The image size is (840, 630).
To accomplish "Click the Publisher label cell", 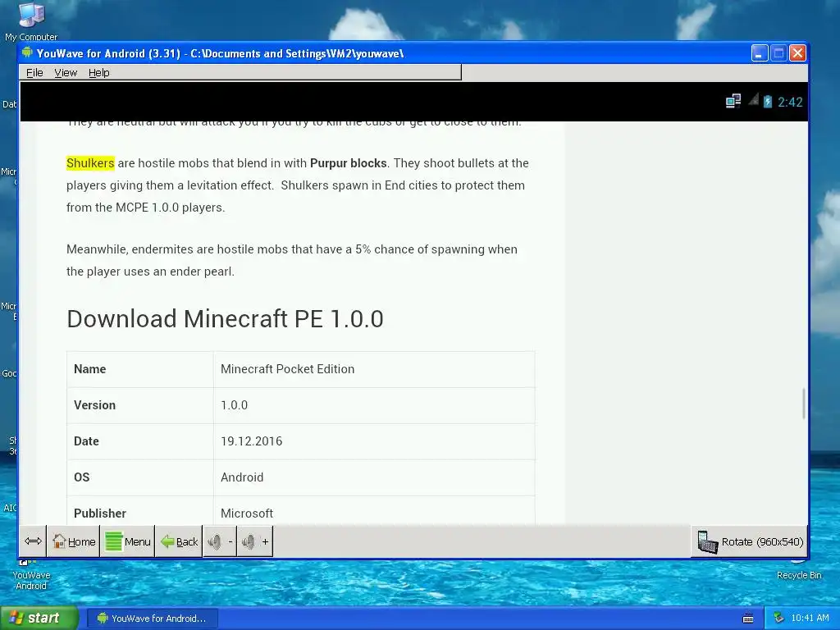I will pos(139,512).
